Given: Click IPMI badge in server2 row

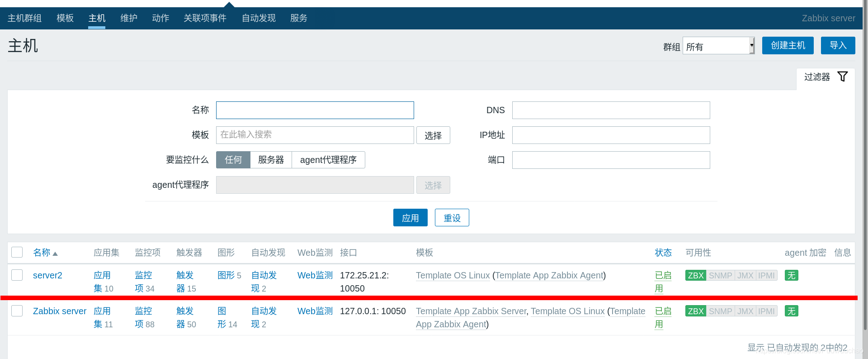Looking at the screenshot, I should (766, 275).
